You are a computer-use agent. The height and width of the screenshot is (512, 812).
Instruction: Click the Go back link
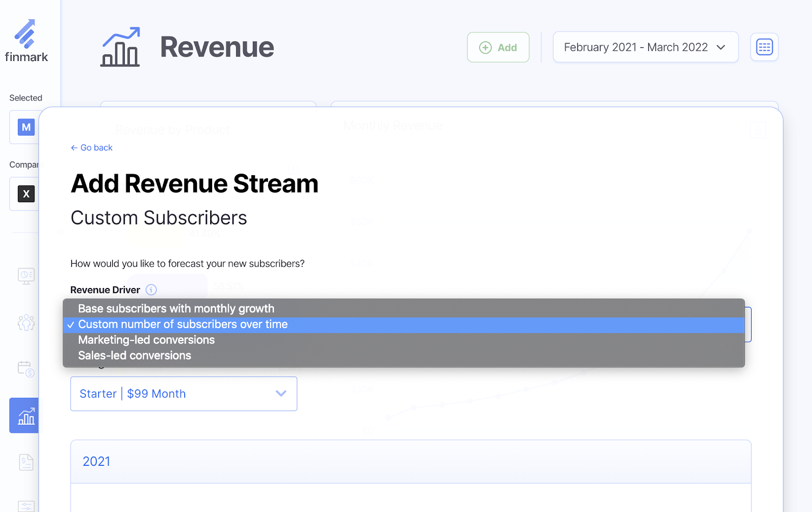(92, 148)
